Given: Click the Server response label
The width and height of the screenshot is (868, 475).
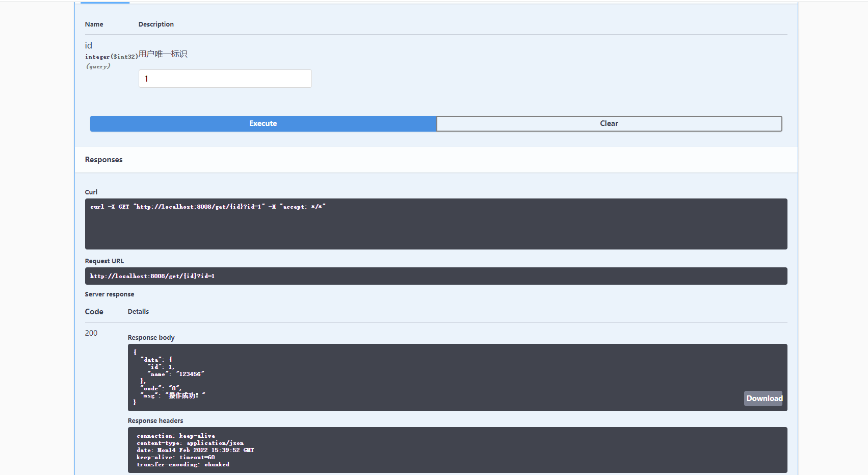Looking at the screenshot, I should 110,294.
